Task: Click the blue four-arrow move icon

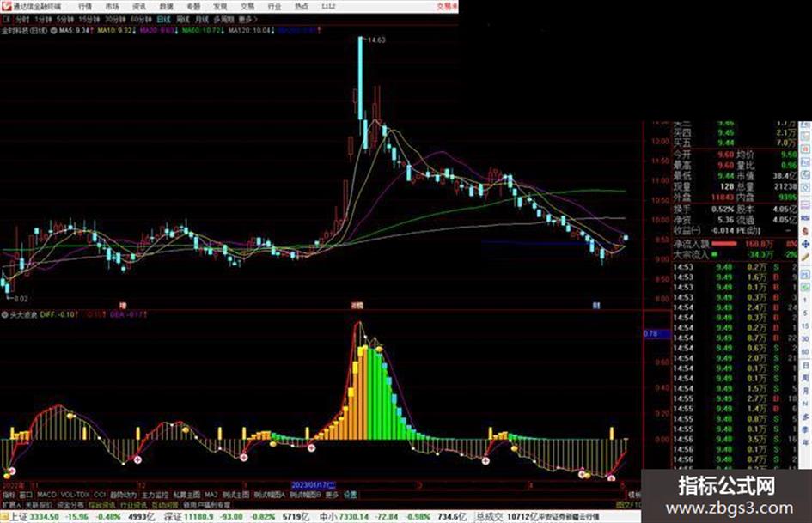Action: [x=805, y=244]
